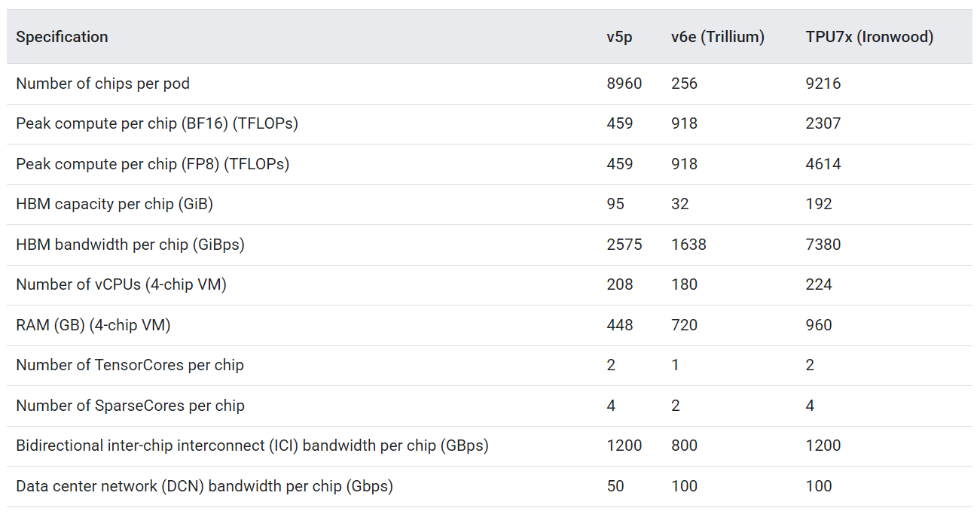
Task: Select the Number of TensorCores per chip label
Action: 130,365
